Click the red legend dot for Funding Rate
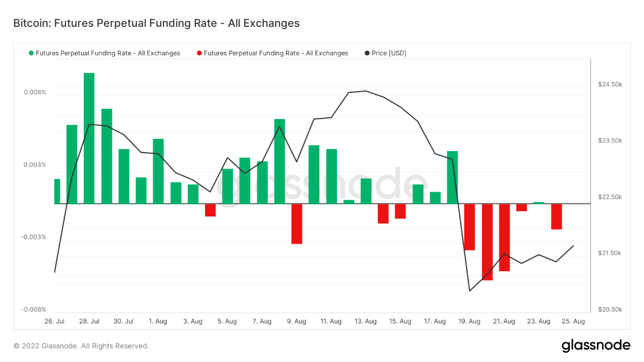Viewport: 644px width, 362px height. click(x=199, y=53)
